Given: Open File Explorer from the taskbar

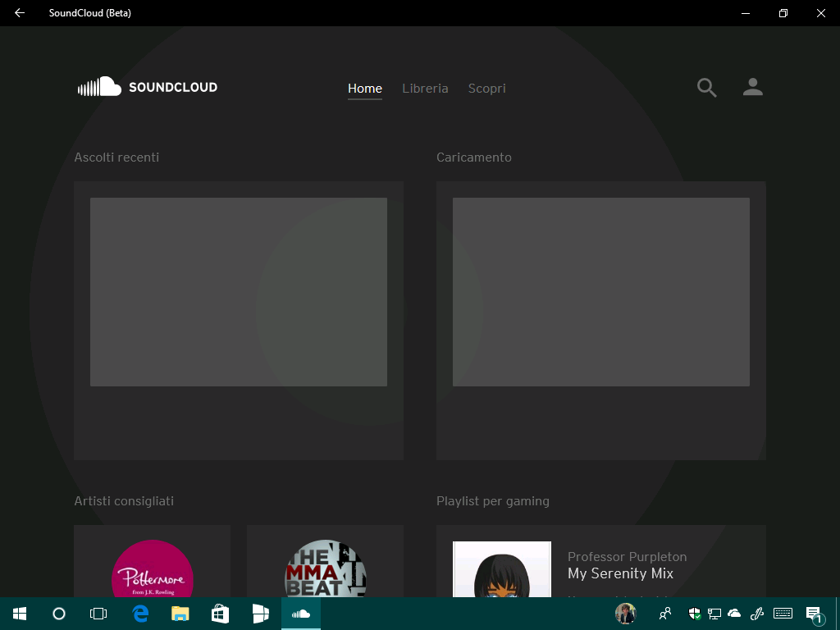Looking at the screenshot, I should point(180,614).
